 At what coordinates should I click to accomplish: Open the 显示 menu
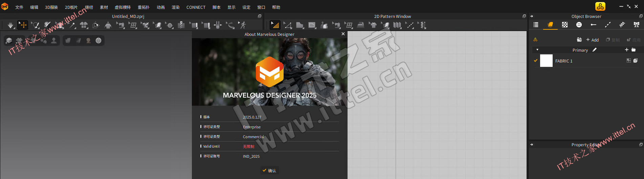(x=231, y=7)
